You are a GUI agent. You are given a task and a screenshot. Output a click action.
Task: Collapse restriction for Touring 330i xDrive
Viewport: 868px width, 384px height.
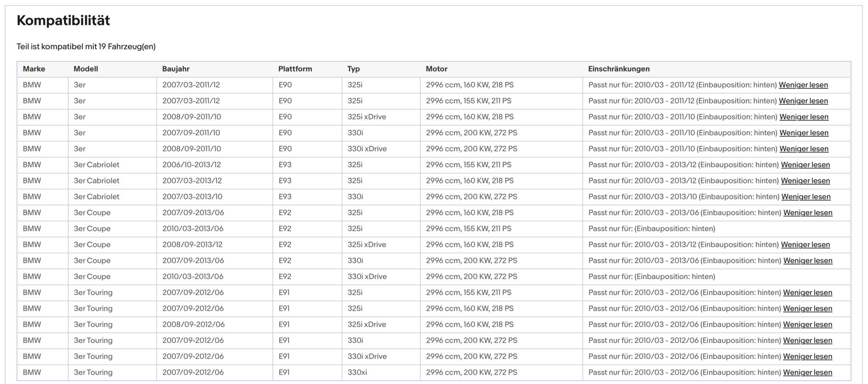point(807,356)
